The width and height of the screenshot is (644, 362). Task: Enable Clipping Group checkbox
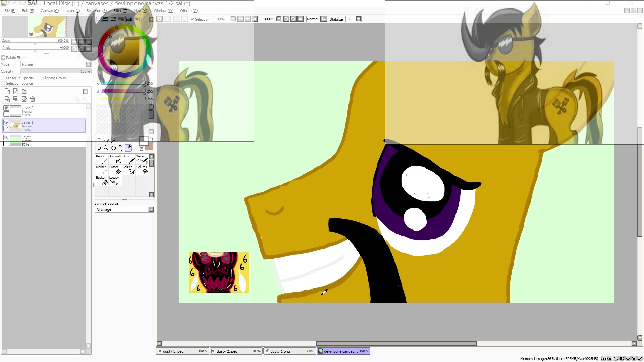[x=40, y=78]
